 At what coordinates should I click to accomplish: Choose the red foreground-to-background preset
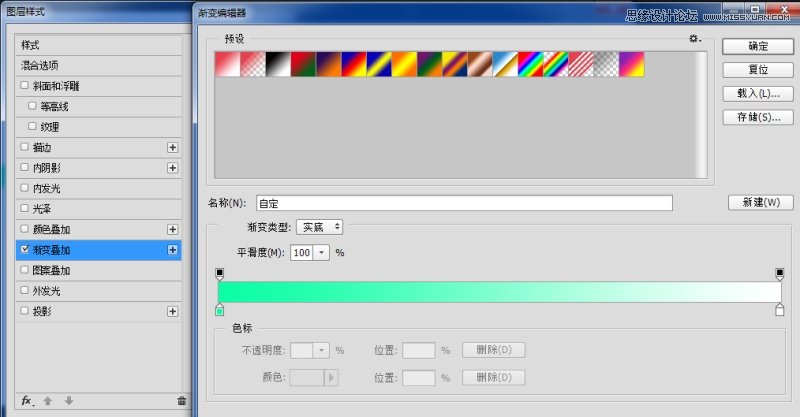coord(228,64)
